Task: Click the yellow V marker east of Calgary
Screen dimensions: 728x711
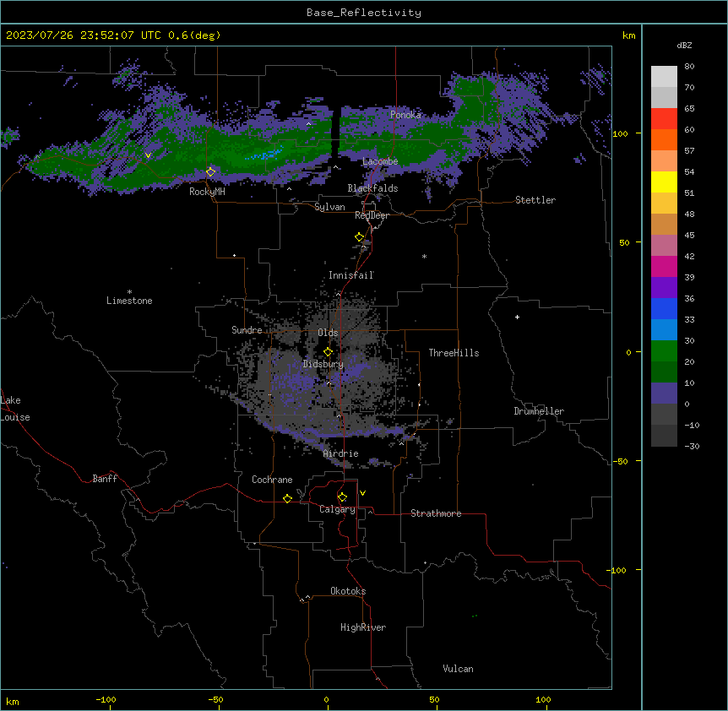Action: tap(362, 493)
